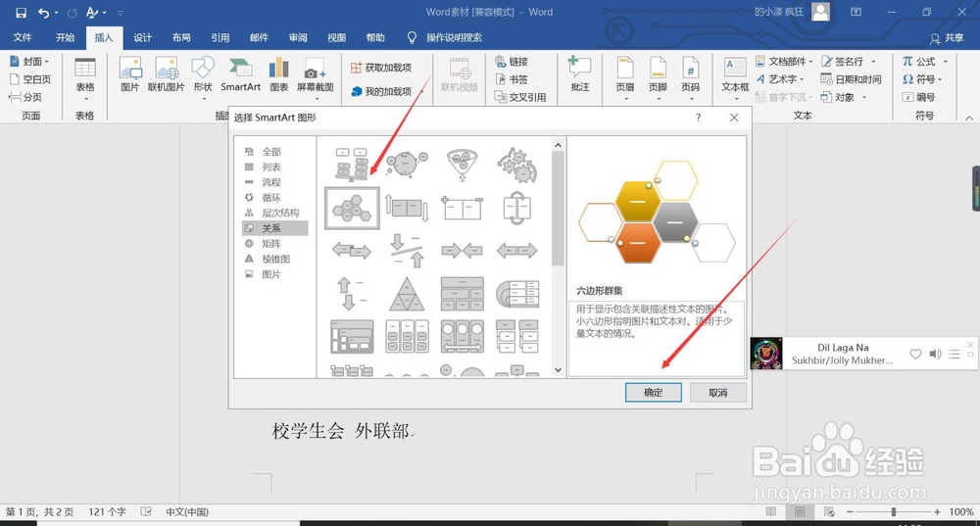Insert a bookmark (书签)
The image size is (980, 526).
[513, 79]
